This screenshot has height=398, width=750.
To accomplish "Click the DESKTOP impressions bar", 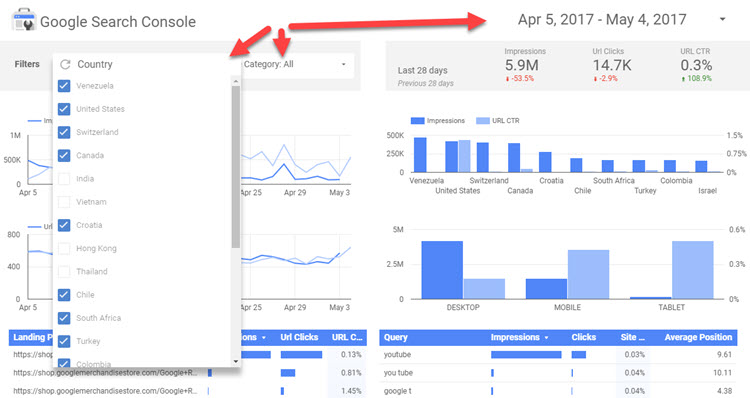I will 442,270.
